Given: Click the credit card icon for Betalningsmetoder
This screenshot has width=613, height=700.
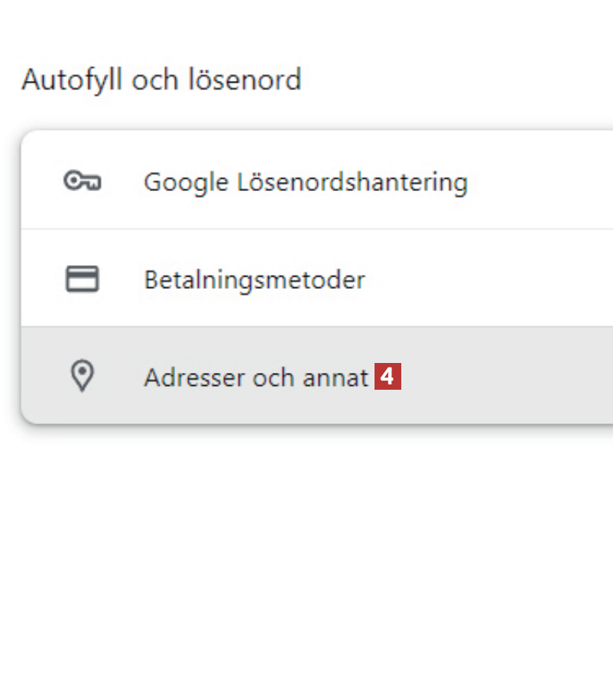Looking at the screenshot, I should point(82,280).
